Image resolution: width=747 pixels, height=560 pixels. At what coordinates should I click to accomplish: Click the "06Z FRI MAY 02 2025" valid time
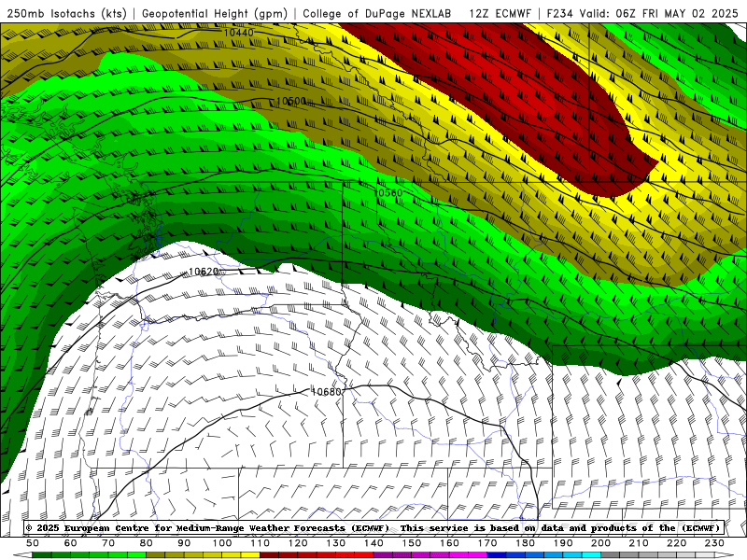tap(677, 14)
